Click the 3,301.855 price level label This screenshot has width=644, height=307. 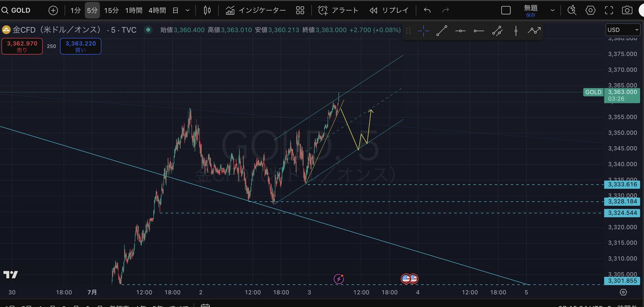623,281
